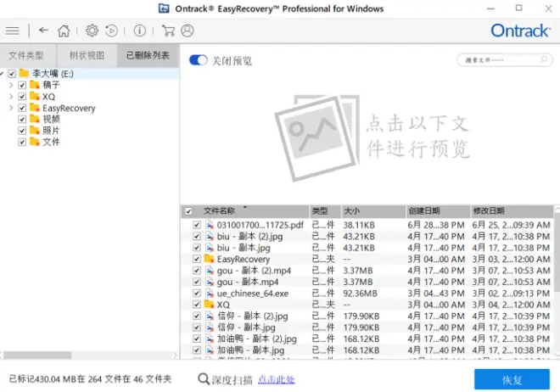Expand the XQ folder node in tree
The width and height of the screenshot is (560, 392).
click(11, 97)
